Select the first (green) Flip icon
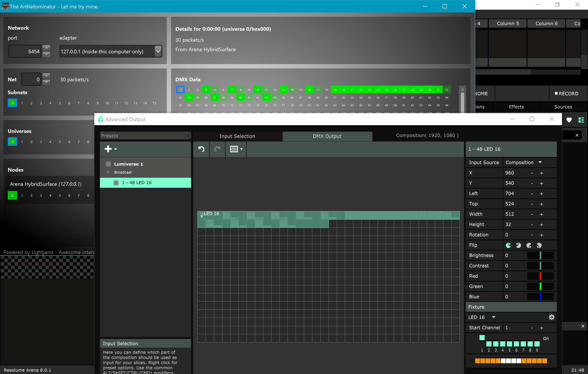 [x=508, y=245]
